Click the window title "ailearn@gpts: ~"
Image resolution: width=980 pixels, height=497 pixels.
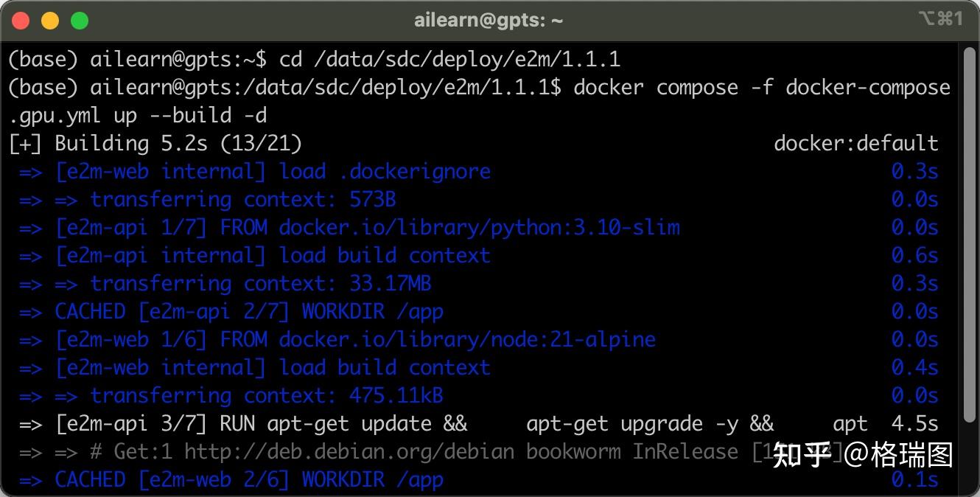(x=489, y=20)
